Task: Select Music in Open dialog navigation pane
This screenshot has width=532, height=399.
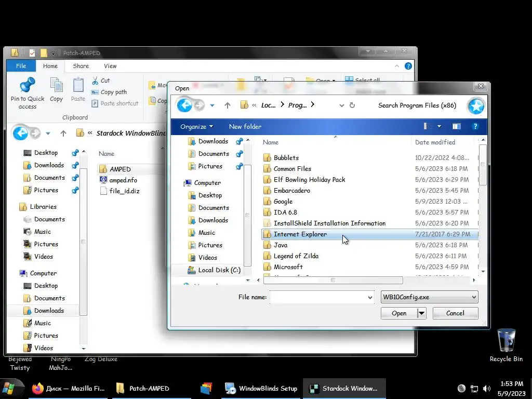Action: 202,233
